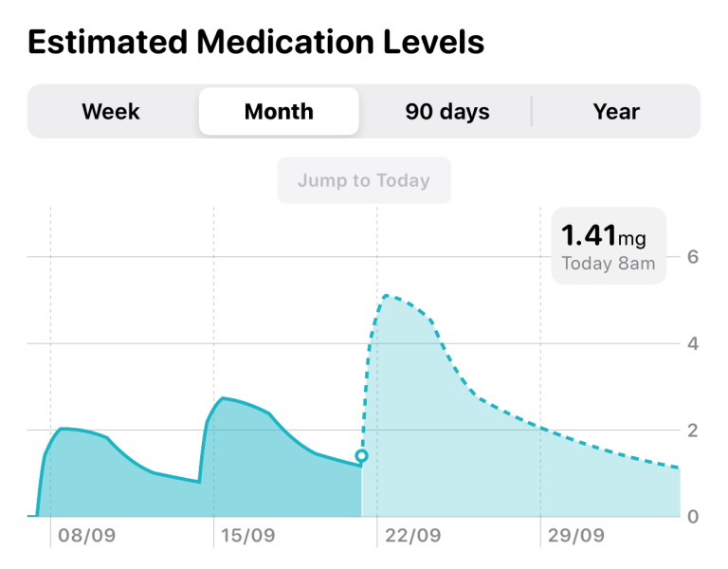The image size is (728, 569).
Task: Tap the first solid curve peak near 08/09
Action: 63,429
